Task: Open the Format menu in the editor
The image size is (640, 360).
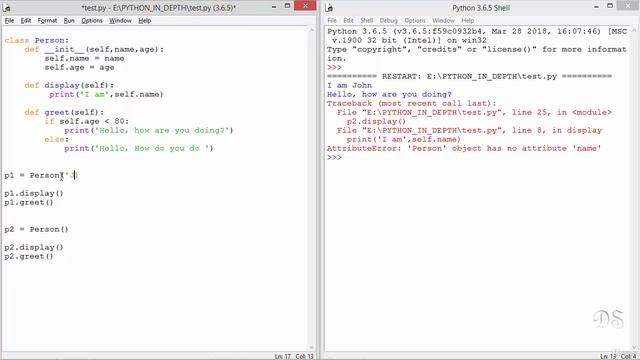Action: point(47,20)
